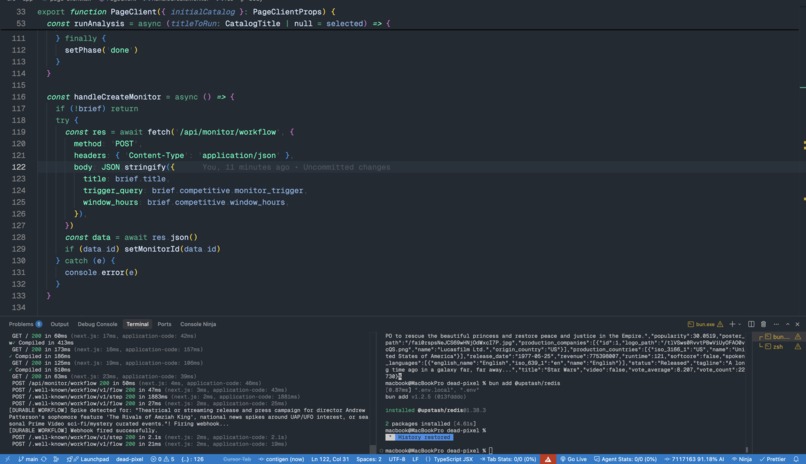Image resolution: width=806 pixels, height=464 pixels.
Task: Split the terminal with the split icon
Action: 751,324
